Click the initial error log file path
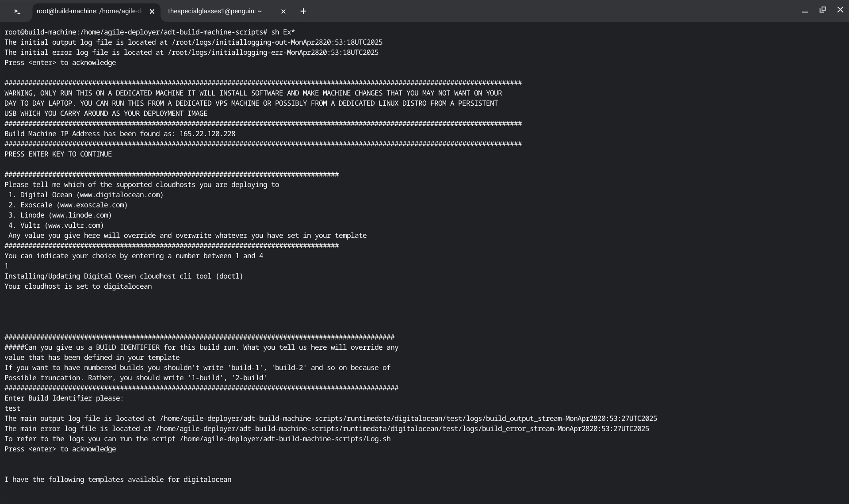Screen dimensions: 849x504 pos(273,53)
